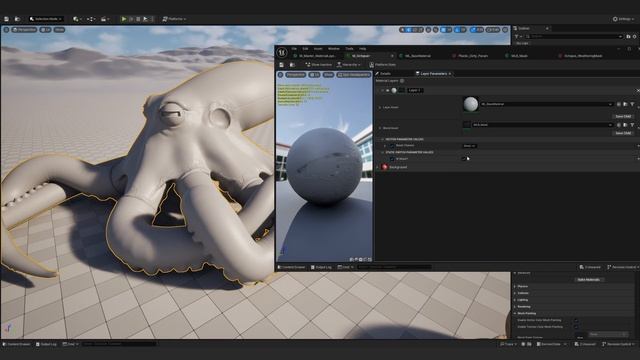640x360 pixels.
Task: Click the Select Materials button in Details
Action: click(x=589, y=280)
